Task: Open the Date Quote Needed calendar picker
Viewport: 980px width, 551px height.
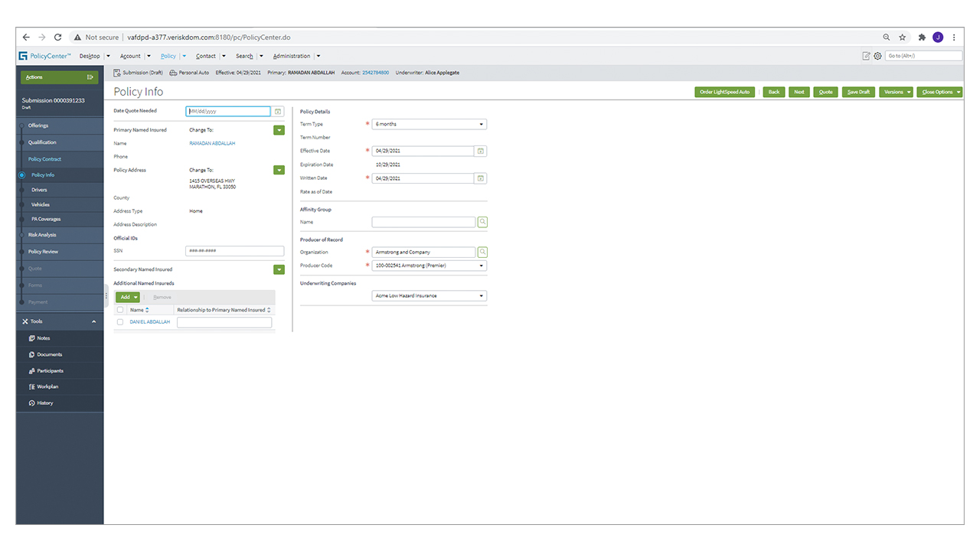Action: [x=278, y=111]
